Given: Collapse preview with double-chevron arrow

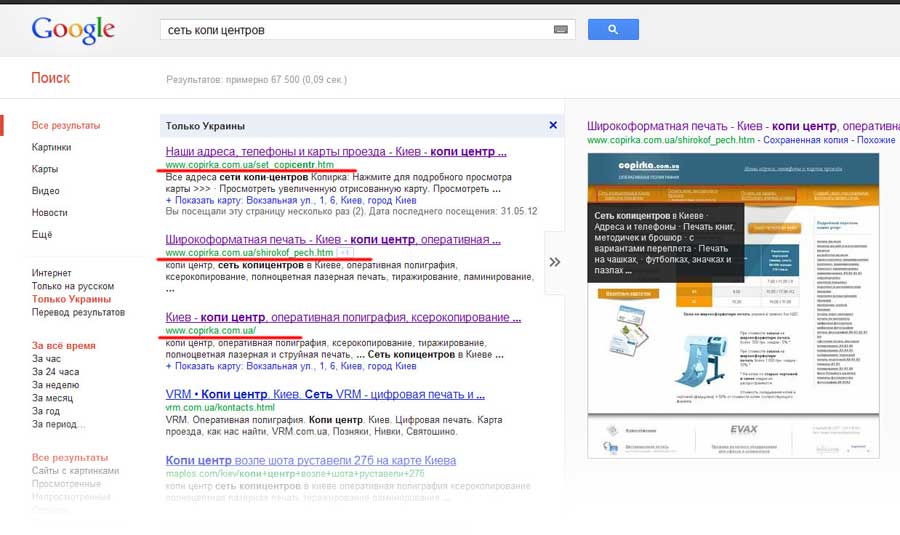Looking at the screenshot, I should (554, 262).
